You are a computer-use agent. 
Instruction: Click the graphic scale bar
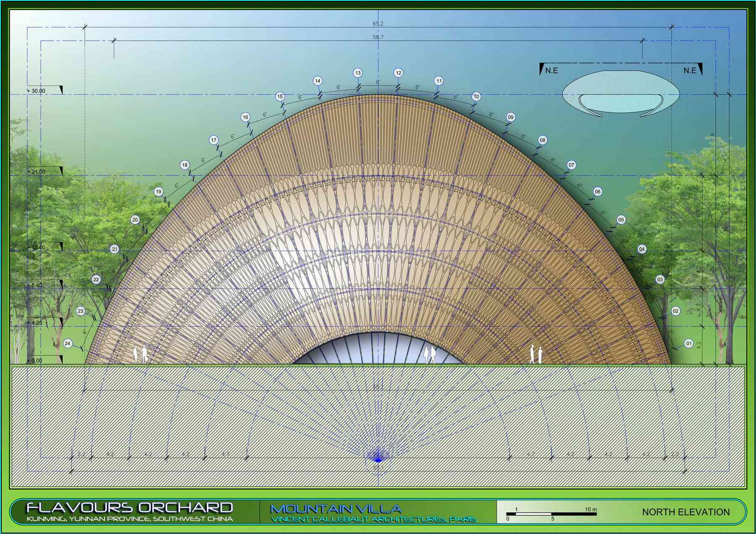(x=551, y=513)
